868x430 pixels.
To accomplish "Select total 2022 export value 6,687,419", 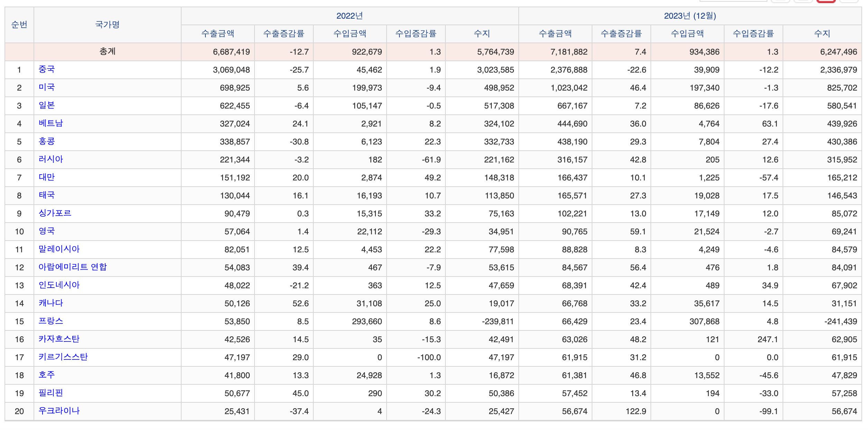I will pos(231,52).
